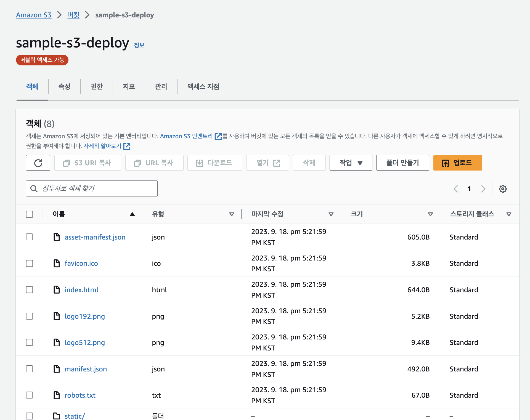Switch to the 권한 tab

pyautogui.click(x=97, y=87)
